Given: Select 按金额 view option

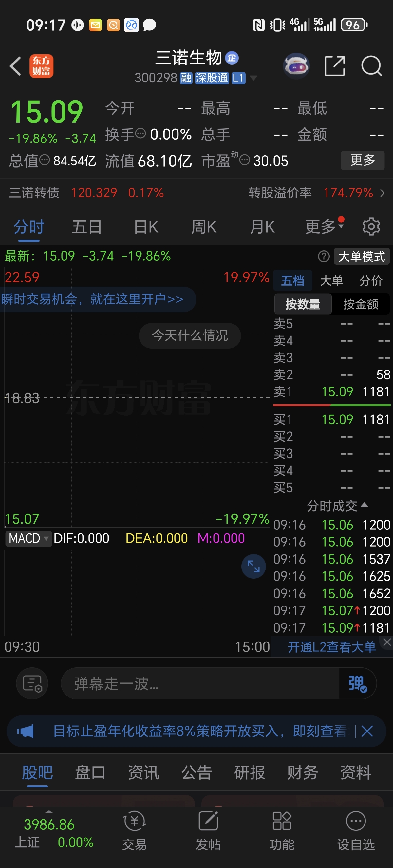Looking at the screenshot, I should pos(361,304).
